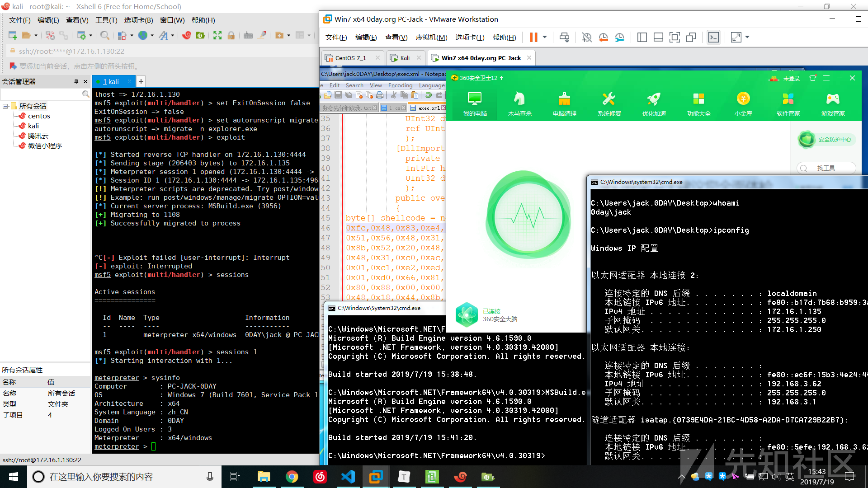Click VMware suspend (pause) button

[533, 38]
